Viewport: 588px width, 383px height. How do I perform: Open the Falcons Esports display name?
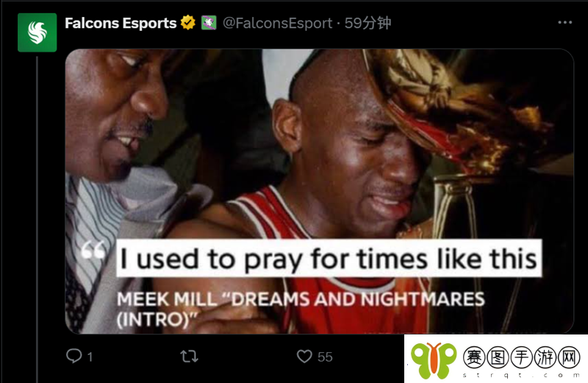[121, 24]
